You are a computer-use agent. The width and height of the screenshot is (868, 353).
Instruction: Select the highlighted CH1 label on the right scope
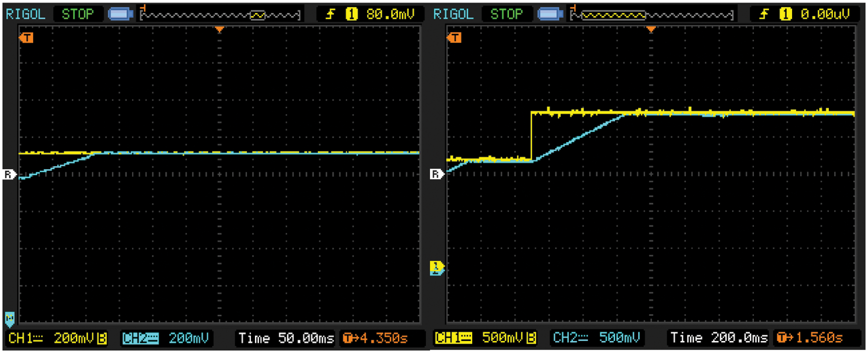coord(453,338)
